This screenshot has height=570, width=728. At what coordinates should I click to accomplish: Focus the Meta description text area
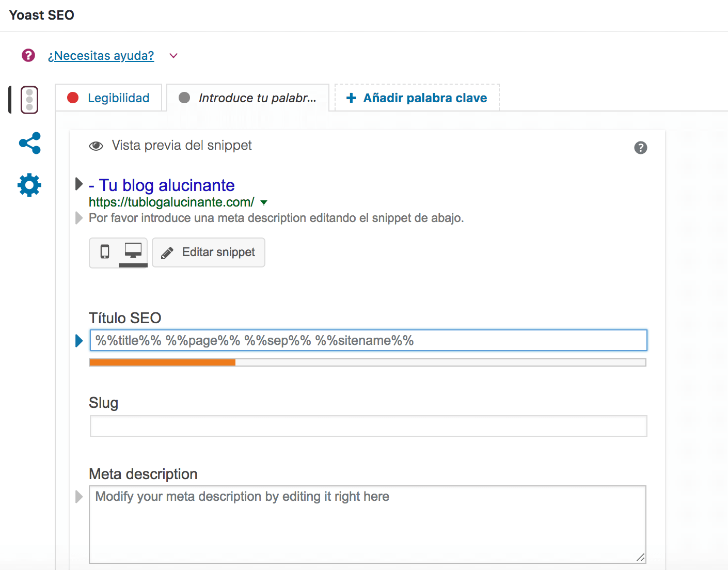368,525
